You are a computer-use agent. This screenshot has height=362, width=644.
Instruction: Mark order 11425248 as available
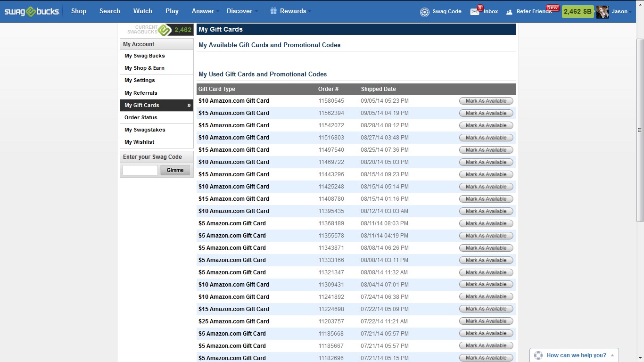click(x=486, y=187)
